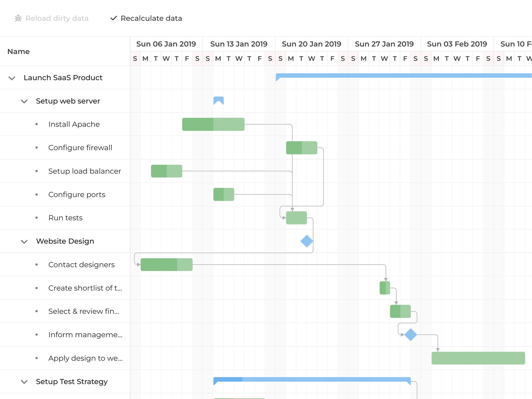Select the Sun 13 Jan 2019 week header

click(239, 44)
